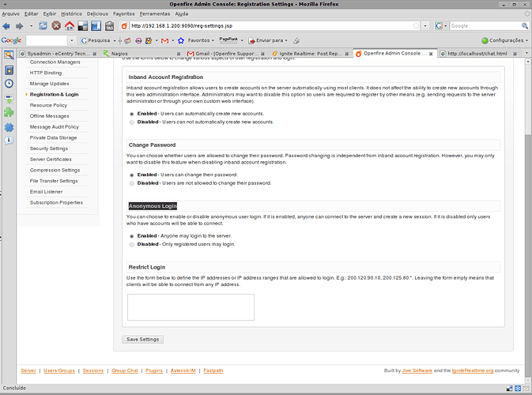Click the highlighter pen icon on Google toolbar
Screen dimensions: 532x395
coord(296,41)
